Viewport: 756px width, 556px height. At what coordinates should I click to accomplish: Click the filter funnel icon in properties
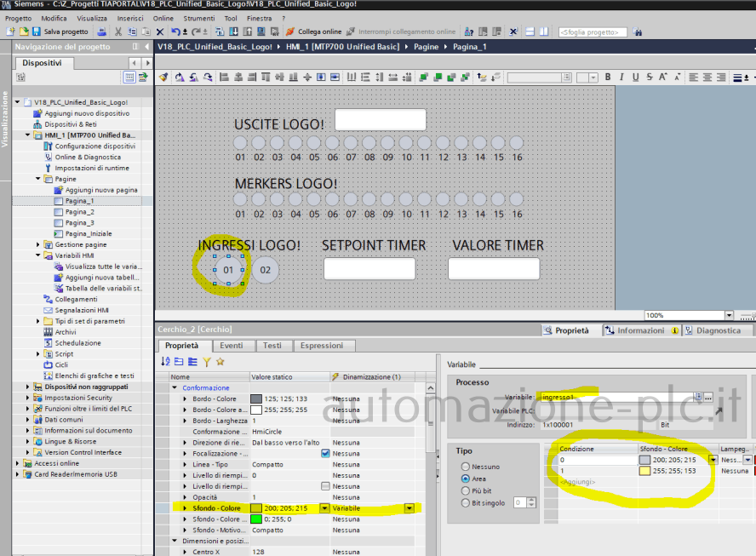point(207,362)
